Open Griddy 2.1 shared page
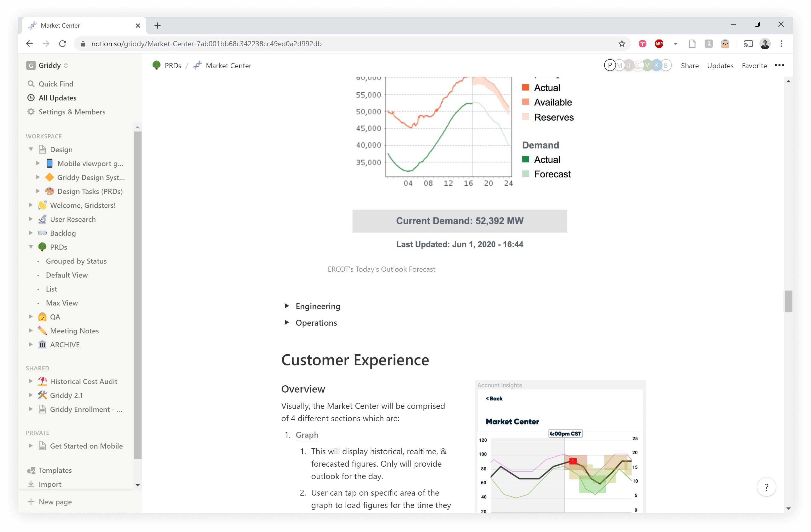Screen dimensions: 811x532 coord(66,395)
